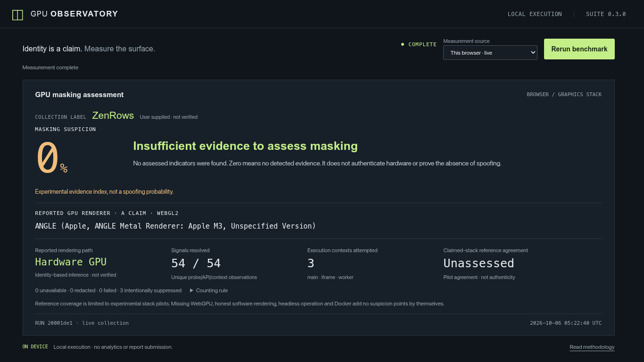Click the SUITE 0.3.0 version label
The image size is (644, 362).
pyautogui.click(x=606, y=14)
